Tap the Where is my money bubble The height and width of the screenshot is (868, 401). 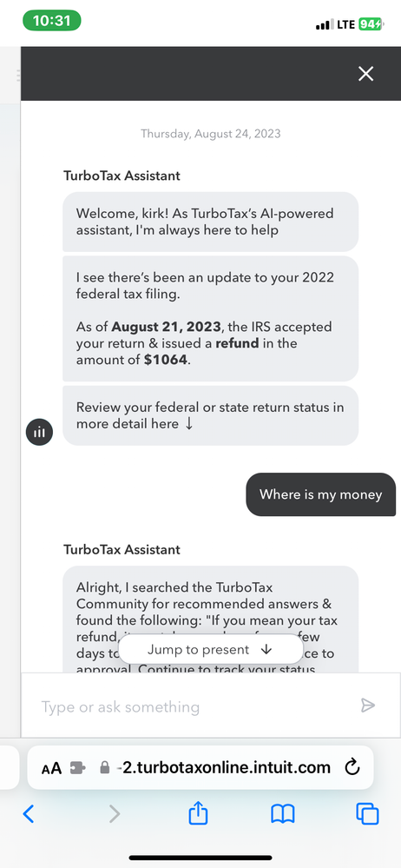click(x=321, y=494)
